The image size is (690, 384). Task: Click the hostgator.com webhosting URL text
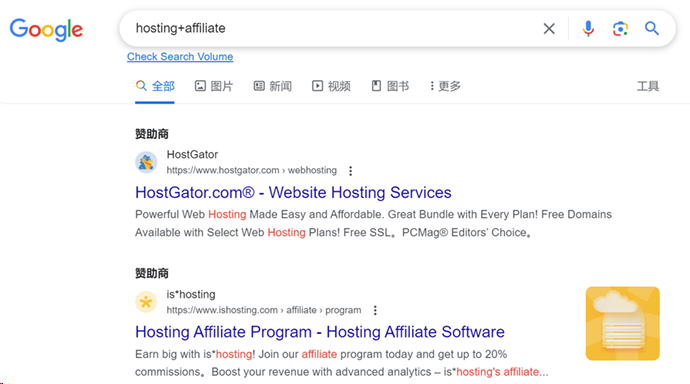[252, 170]
